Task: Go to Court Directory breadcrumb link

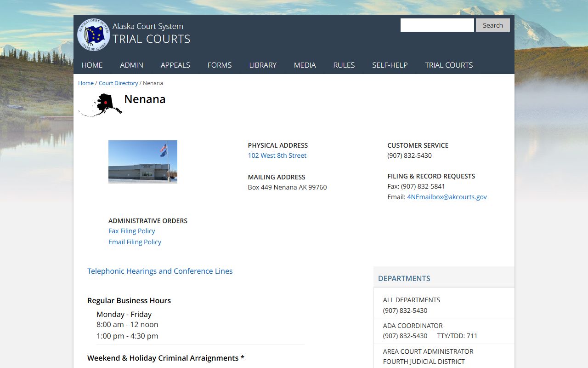Action: pos(119,83)
